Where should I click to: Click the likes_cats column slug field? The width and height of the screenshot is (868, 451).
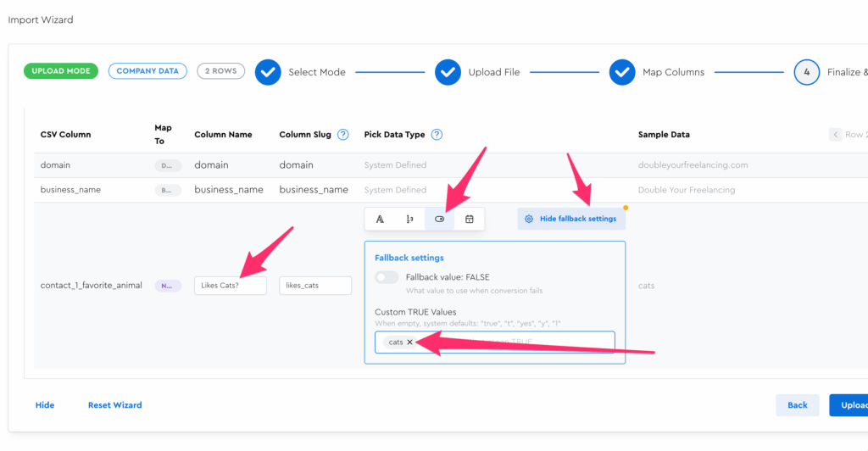click(x=314, y=286)
